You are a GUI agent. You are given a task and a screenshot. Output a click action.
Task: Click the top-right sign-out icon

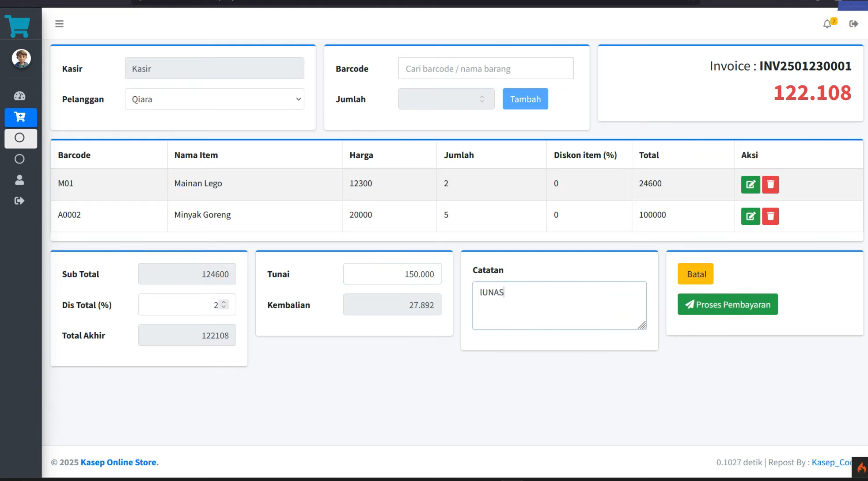tap(853, 24)
